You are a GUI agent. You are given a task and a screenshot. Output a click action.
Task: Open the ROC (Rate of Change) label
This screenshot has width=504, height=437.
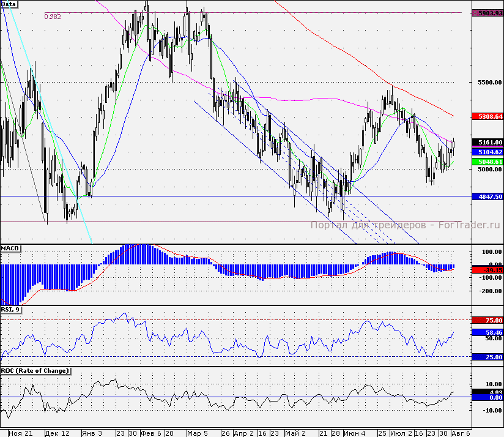pos(35,371)
